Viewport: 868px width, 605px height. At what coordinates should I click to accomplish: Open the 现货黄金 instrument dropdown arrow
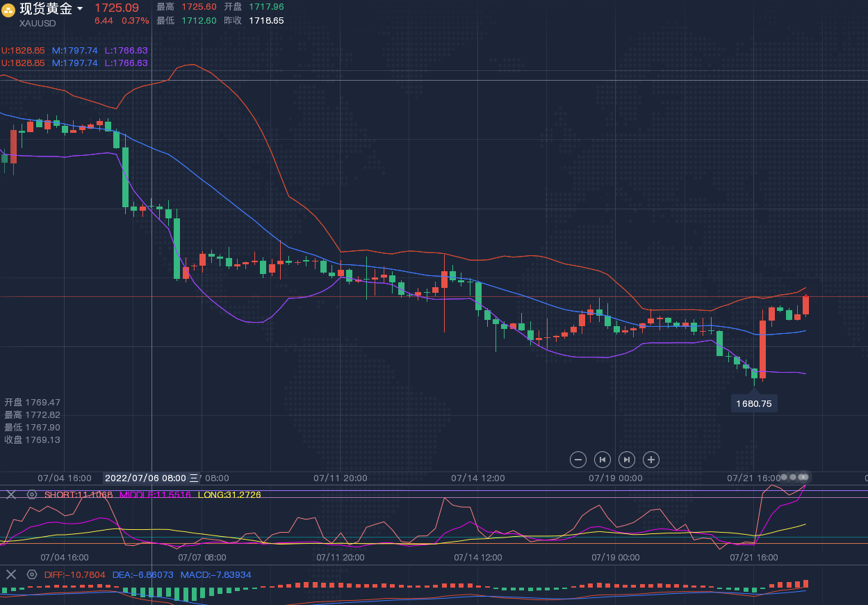(80, 9)
